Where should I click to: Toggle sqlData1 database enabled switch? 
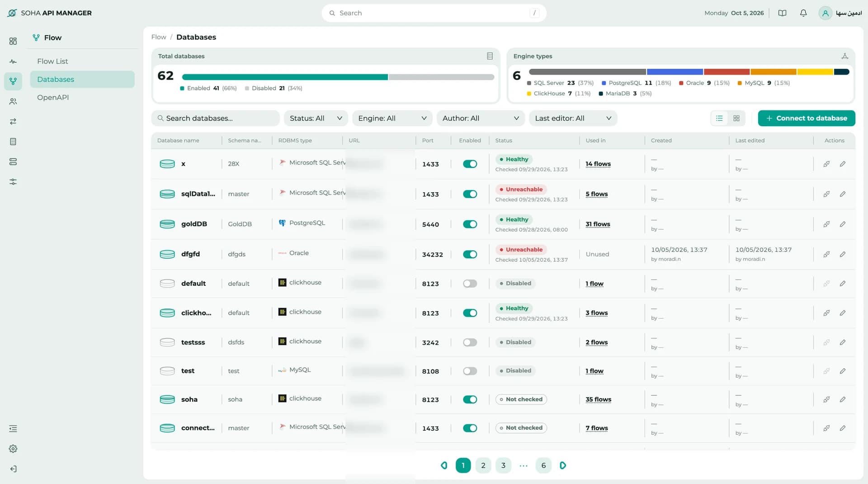[x=470, y=195]
